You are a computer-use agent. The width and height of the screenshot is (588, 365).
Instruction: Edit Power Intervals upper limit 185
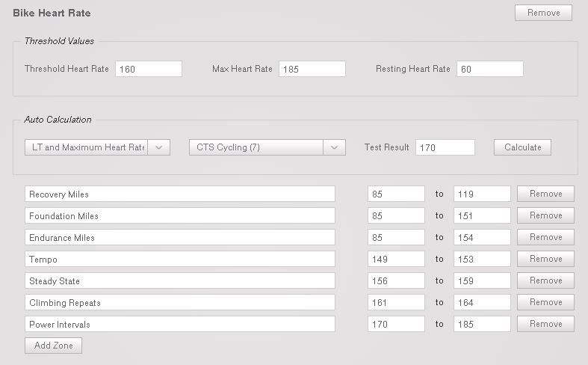coord(482,324)
